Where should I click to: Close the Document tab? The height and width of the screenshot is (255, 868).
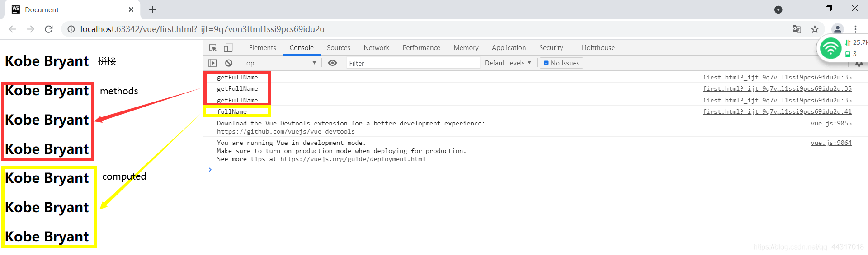coord(131,9)
